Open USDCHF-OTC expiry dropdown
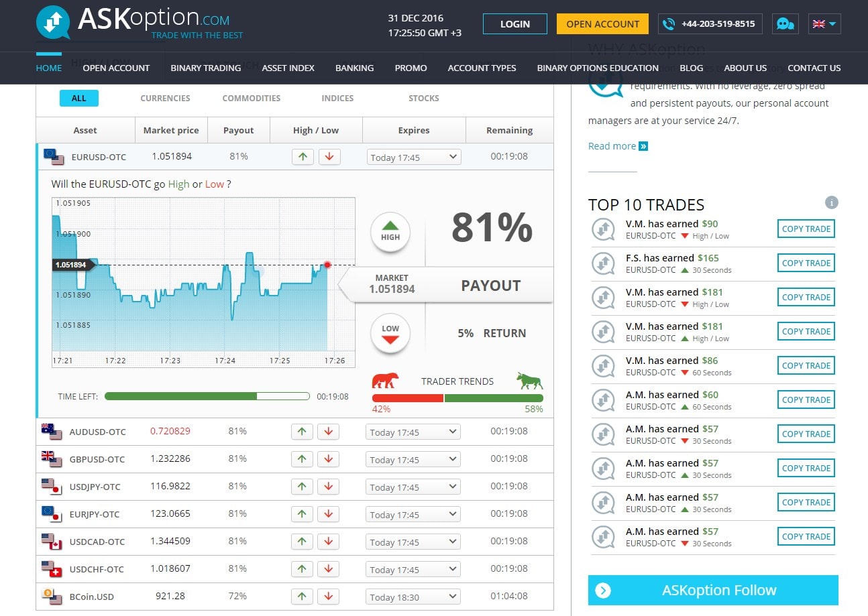 (413, 570)
